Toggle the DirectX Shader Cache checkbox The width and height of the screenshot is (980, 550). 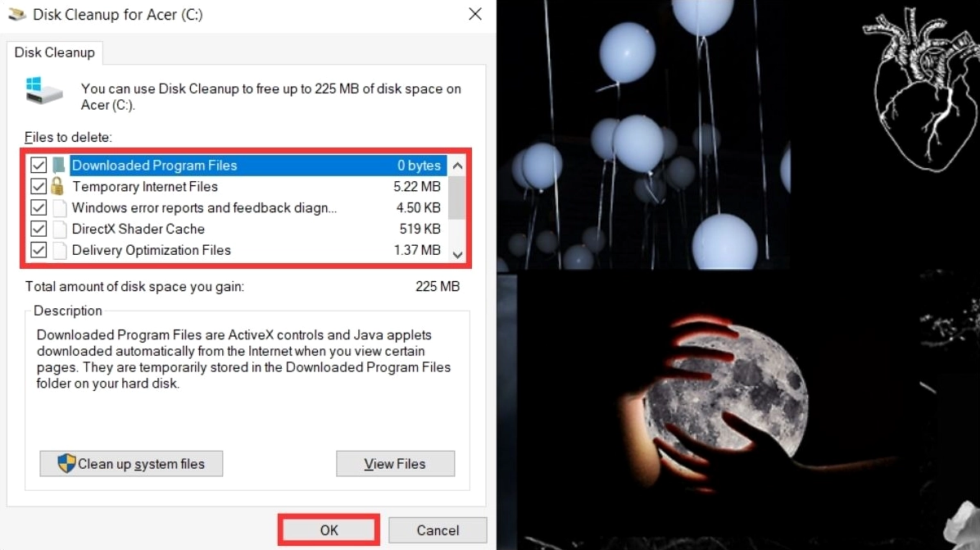(39, 229)
